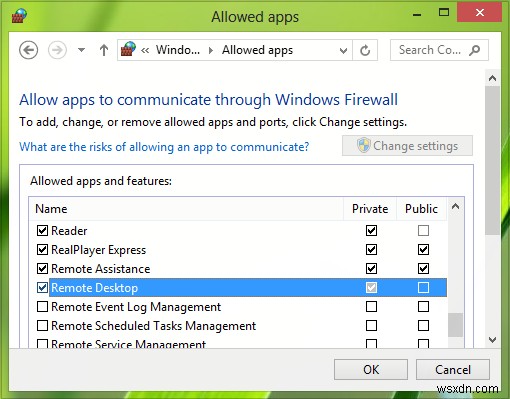510x399 pixels.
Task: Enable Remote Scheduled Tasks Management Private checkbox
Action: (x=371, y=325)
